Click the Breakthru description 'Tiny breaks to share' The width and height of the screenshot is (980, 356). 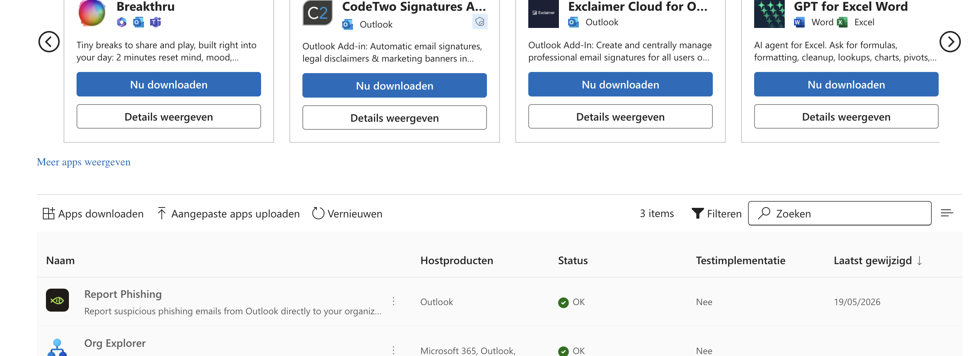click(x=167, y=51)
